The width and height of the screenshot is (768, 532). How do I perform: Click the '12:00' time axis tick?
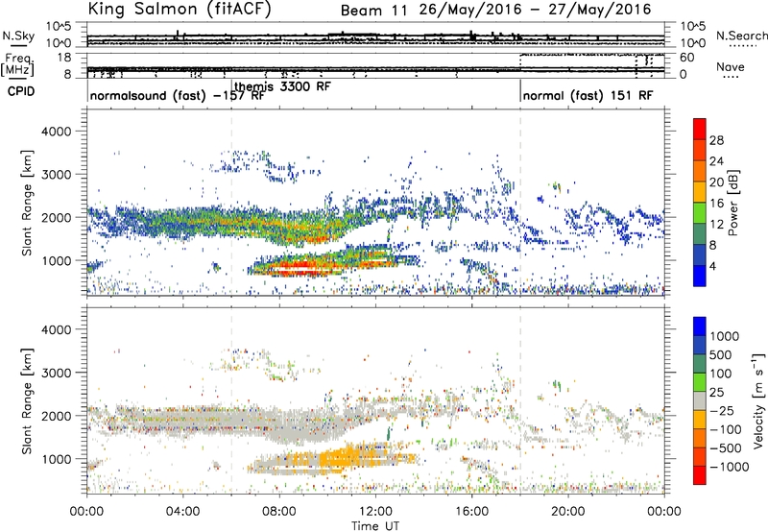point(375,512)
